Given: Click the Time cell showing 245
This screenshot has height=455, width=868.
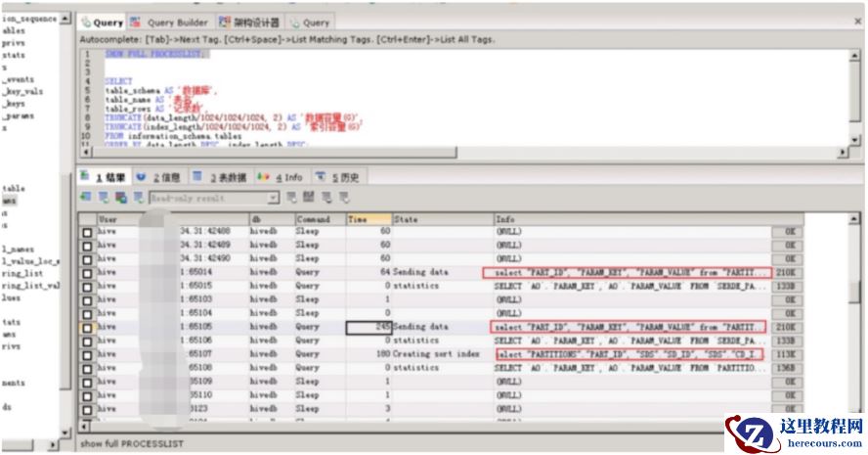Looking at the screenshot, I should pyautogui.click(x=369, y=327).
